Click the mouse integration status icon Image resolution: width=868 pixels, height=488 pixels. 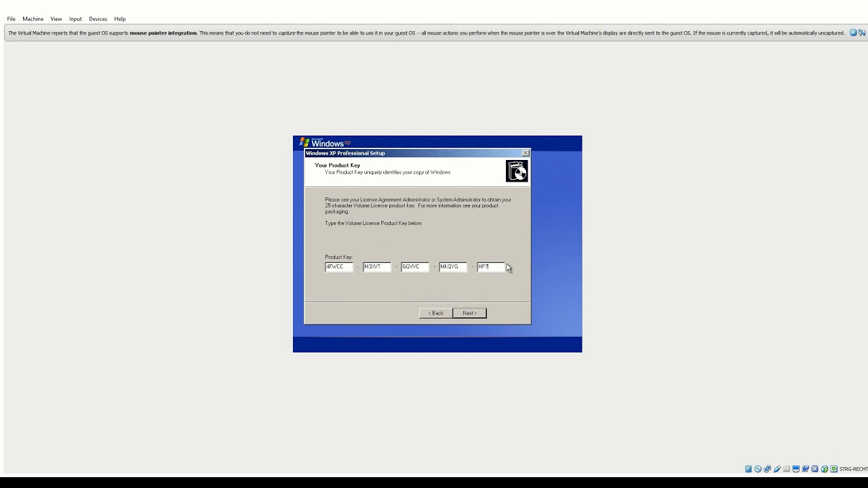(825, 469)
